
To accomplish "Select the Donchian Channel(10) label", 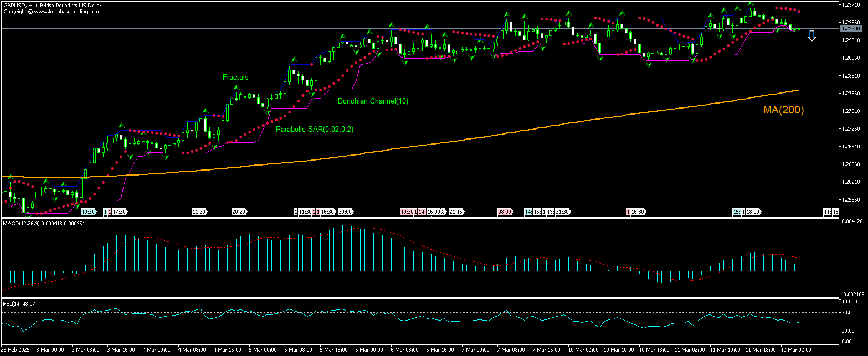I will coord(373,101).
